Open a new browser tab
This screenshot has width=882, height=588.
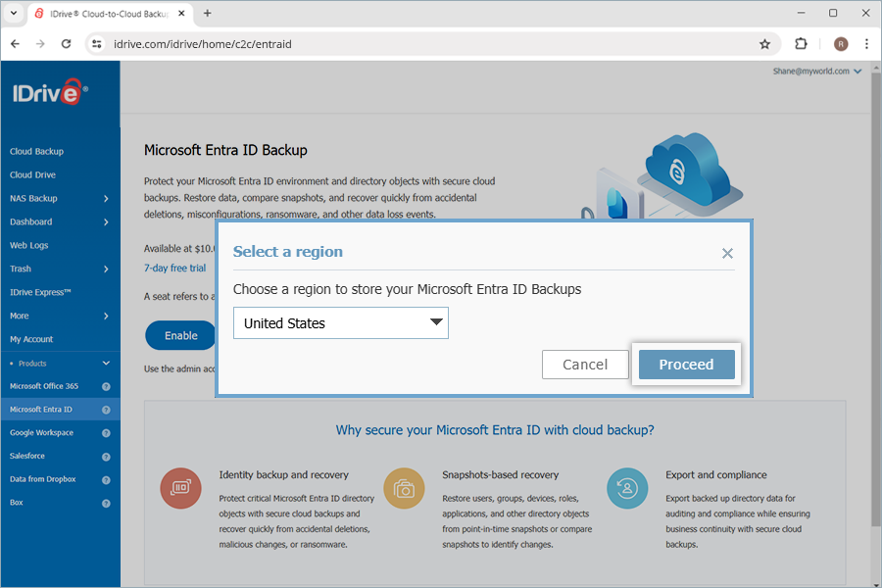click(208, 13)
